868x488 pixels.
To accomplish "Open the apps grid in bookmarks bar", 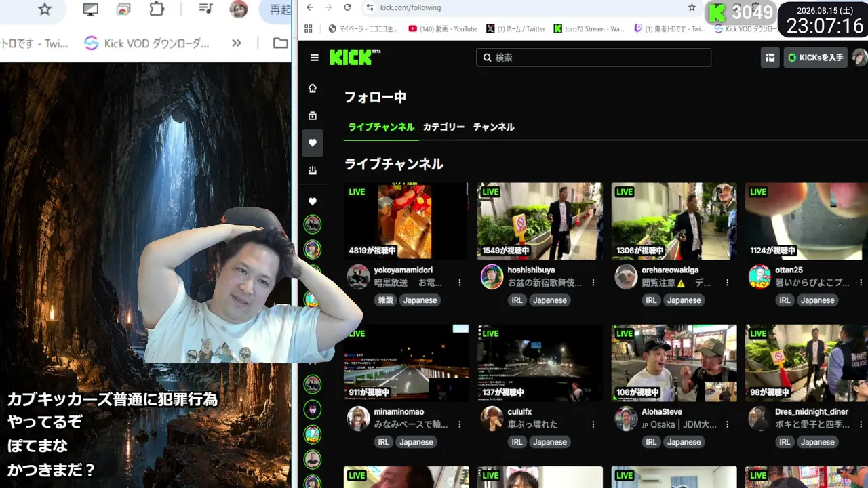I will tap(309, 28).
